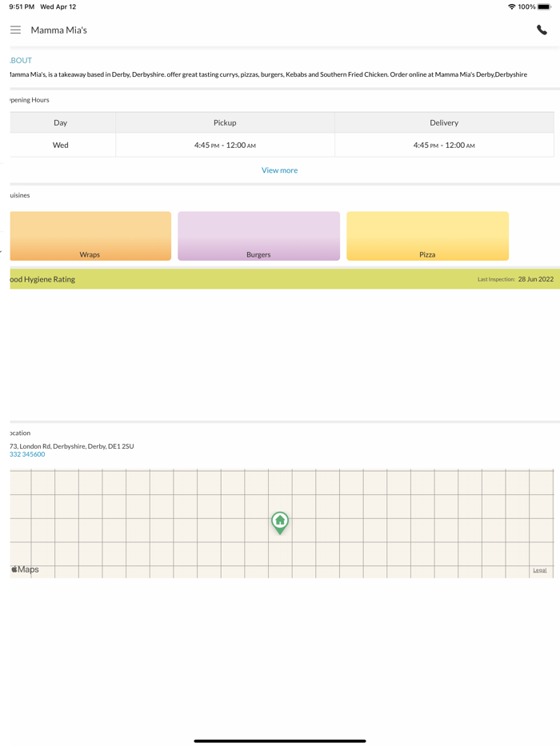Open the map Legal link
Screen dimensions: 560x747
539,570
